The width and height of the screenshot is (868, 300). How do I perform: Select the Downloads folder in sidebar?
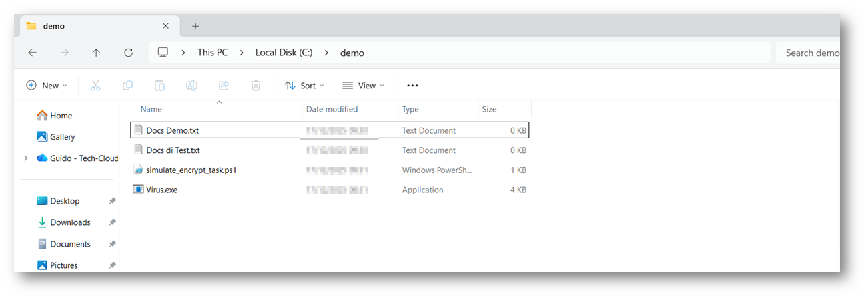click(70, 222)
